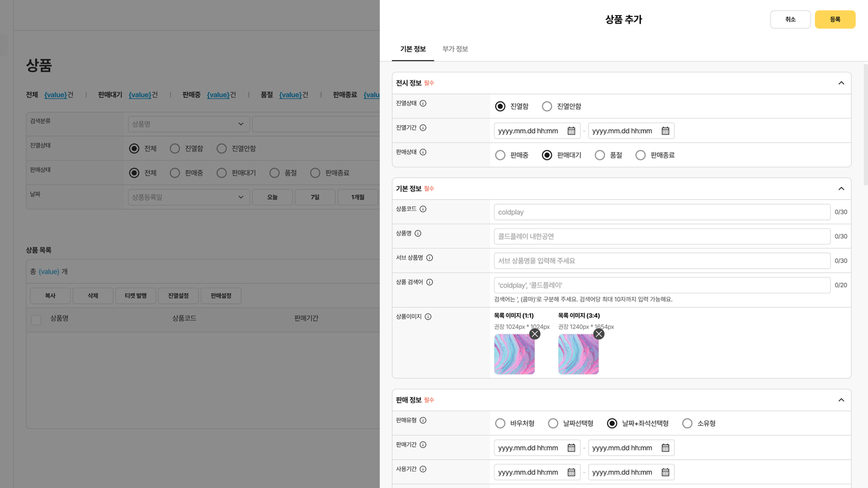
Task: Check the select-all checkbox in product list
Action: (x=36, y=320)
